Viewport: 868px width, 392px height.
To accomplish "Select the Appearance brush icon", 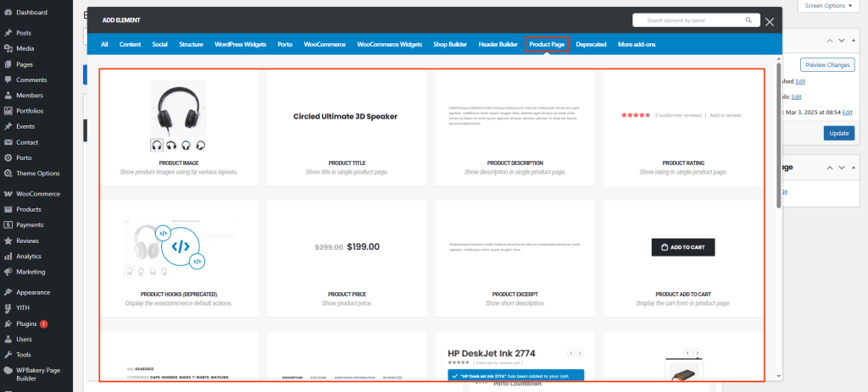I will [x=8, y=292].
